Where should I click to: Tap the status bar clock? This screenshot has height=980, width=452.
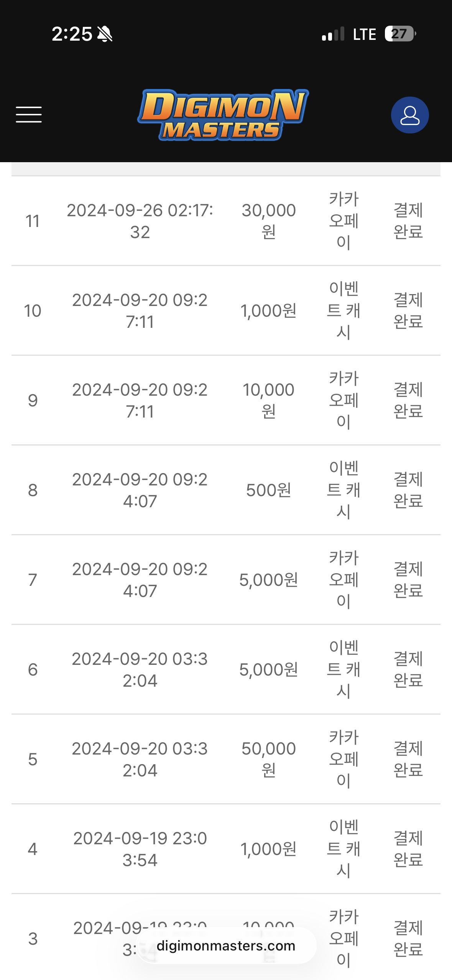(x=72, y=34)
